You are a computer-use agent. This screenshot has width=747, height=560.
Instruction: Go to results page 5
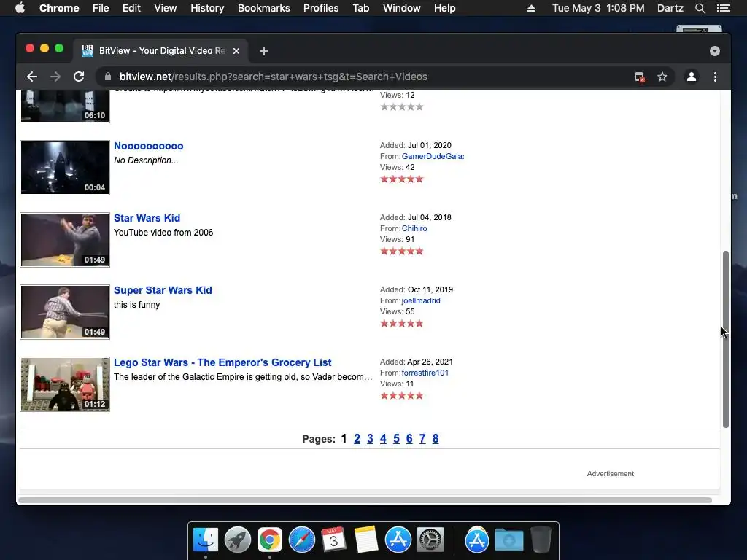(x=396, y=438)
